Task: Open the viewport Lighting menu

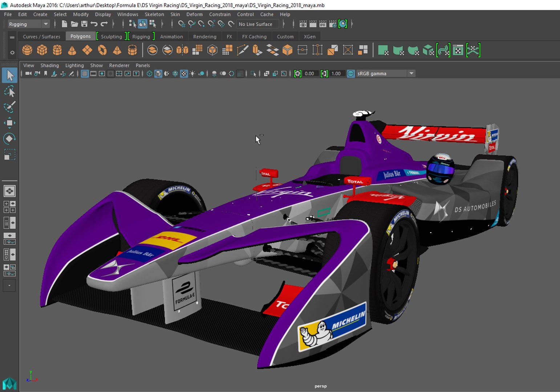Action: tap(74, 65)
